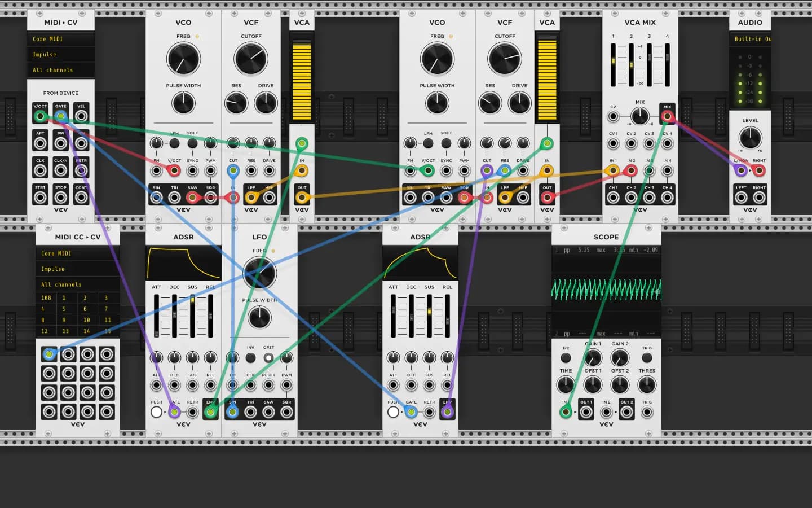Toggle the INV button on LFO
Image resolution: width=812 pixels, height=508 pixels.
(250, 358)
